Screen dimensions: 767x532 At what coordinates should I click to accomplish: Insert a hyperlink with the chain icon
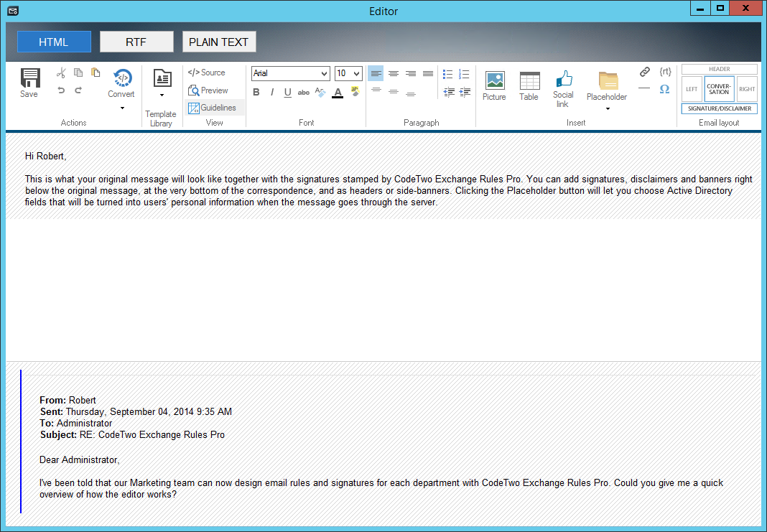point(645,72)
